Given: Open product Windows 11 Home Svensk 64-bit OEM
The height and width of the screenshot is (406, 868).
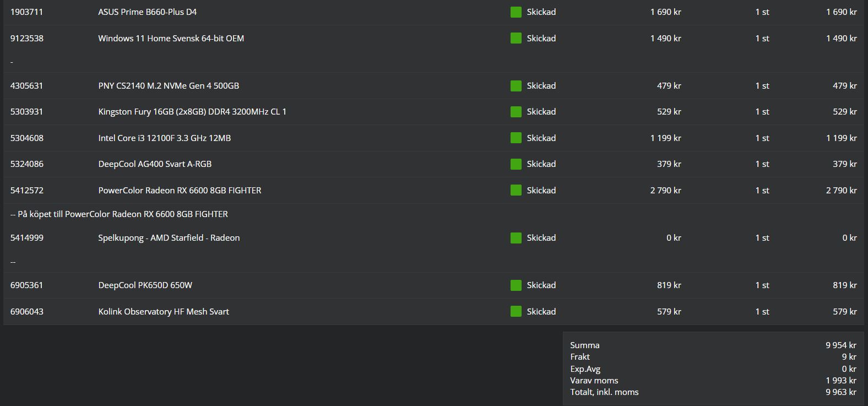Looking at the screenshot, I should 171,38.
